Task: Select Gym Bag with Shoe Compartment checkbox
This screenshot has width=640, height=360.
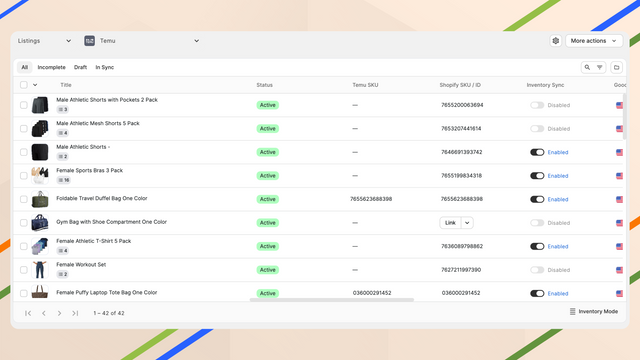Action: 24,223
